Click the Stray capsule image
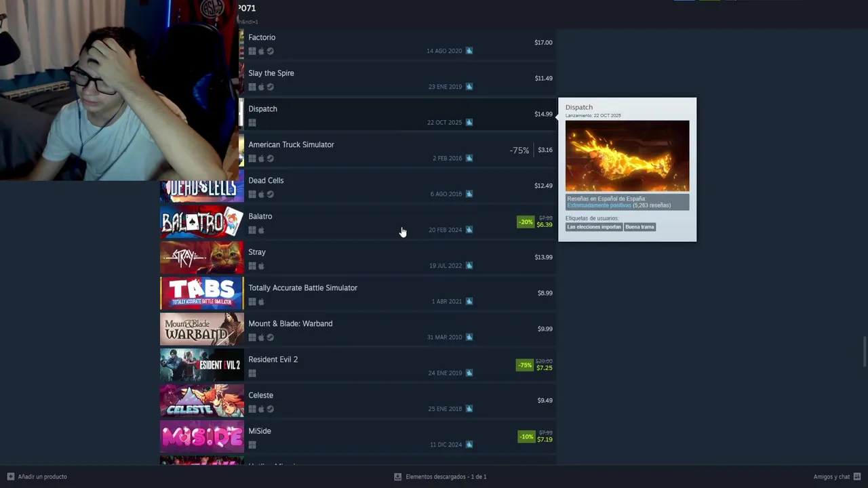The image size is (868, 488). click(202, 258)
